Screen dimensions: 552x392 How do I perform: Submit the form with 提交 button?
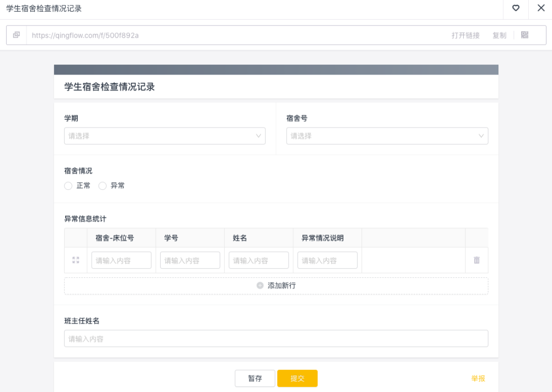[297, 378]
